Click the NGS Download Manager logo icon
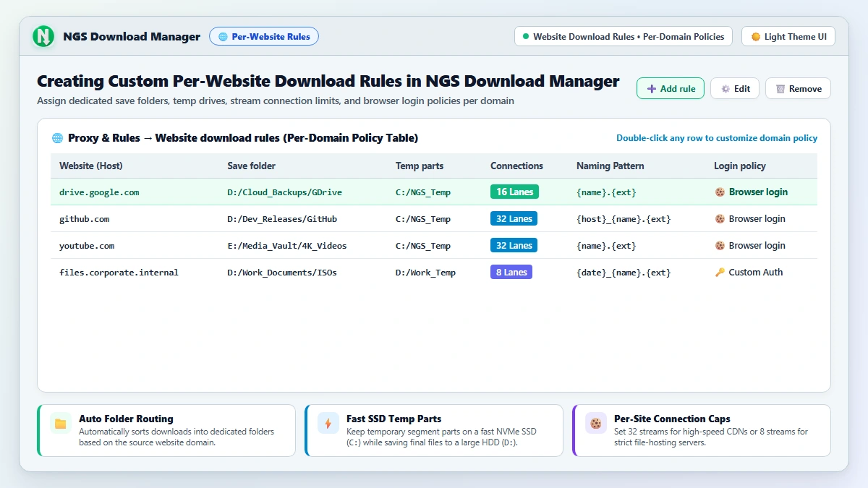 [44, 36]
